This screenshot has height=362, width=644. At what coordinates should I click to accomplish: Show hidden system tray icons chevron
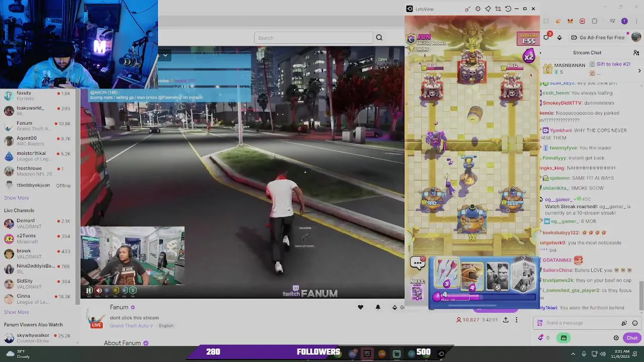coord(573,354)
